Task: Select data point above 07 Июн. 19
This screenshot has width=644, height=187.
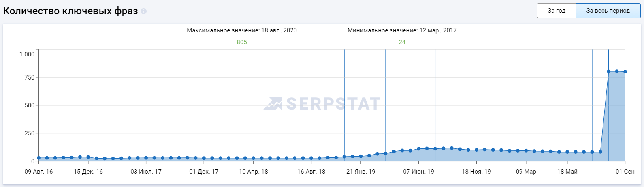Action: [418, 149]
